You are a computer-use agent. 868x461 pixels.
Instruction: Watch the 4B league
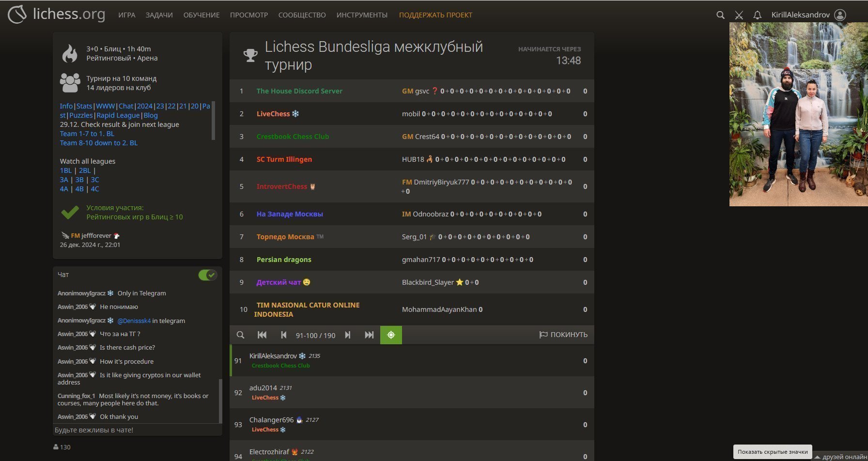(x=79, y=189)
